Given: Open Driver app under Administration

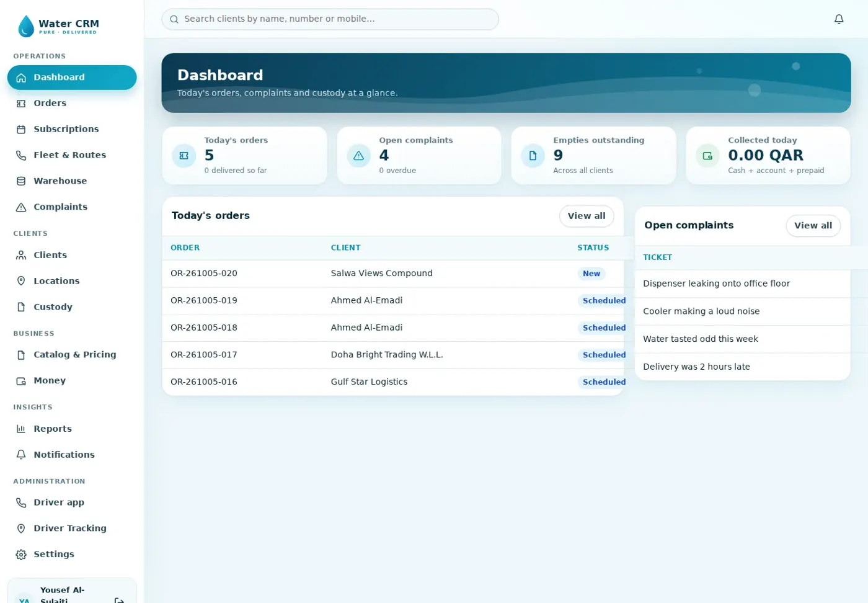Looking at the screenshot, I should point(72,502).
